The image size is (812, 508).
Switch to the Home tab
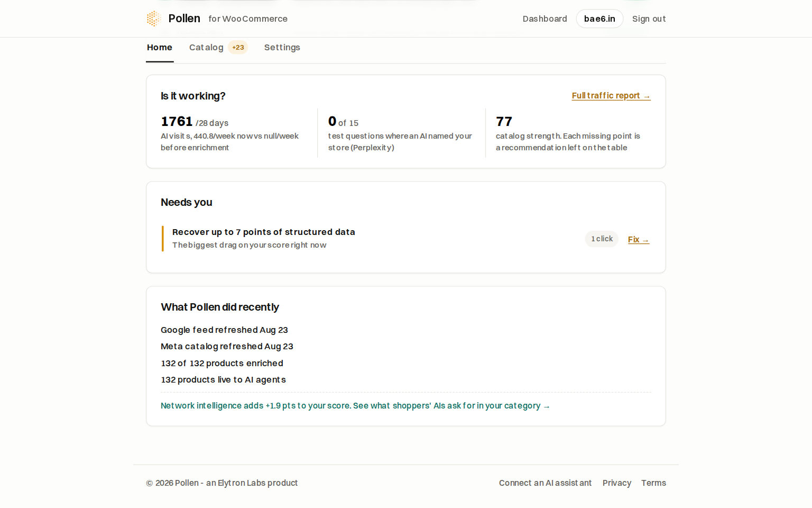coord(160,47)
